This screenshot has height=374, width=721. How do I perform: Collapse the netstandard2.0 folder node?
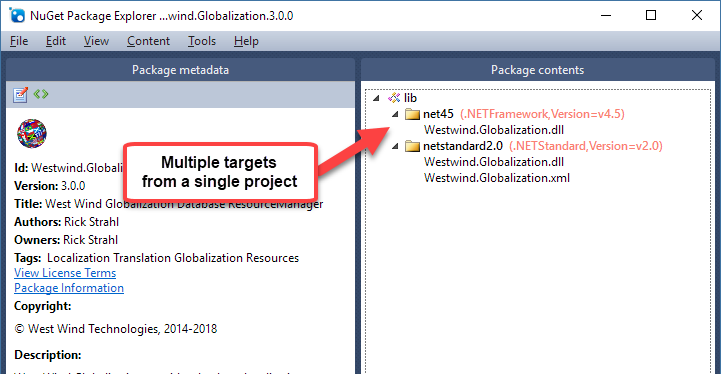[395, 146]
